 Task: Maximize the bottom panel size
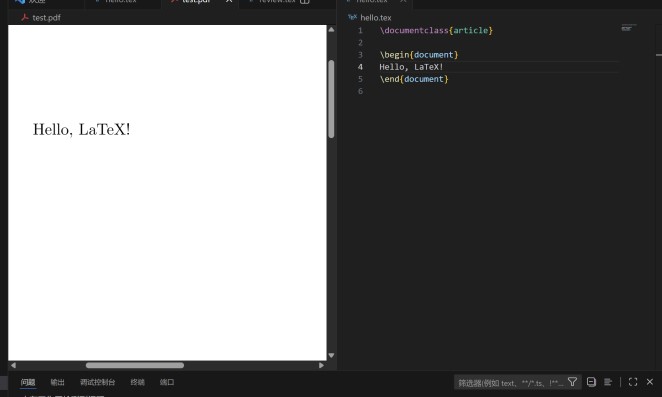pyautogui.click(x=632, y=382)
